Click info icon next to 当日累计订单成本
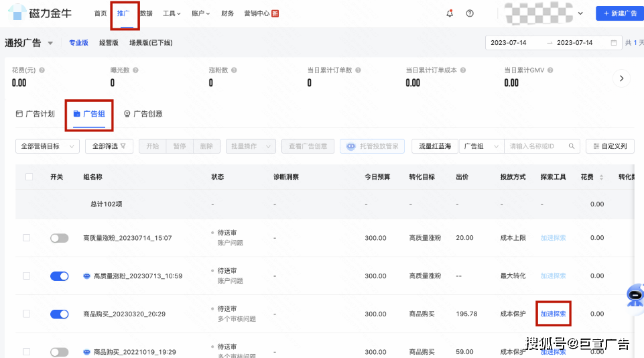 coord(463,70)
